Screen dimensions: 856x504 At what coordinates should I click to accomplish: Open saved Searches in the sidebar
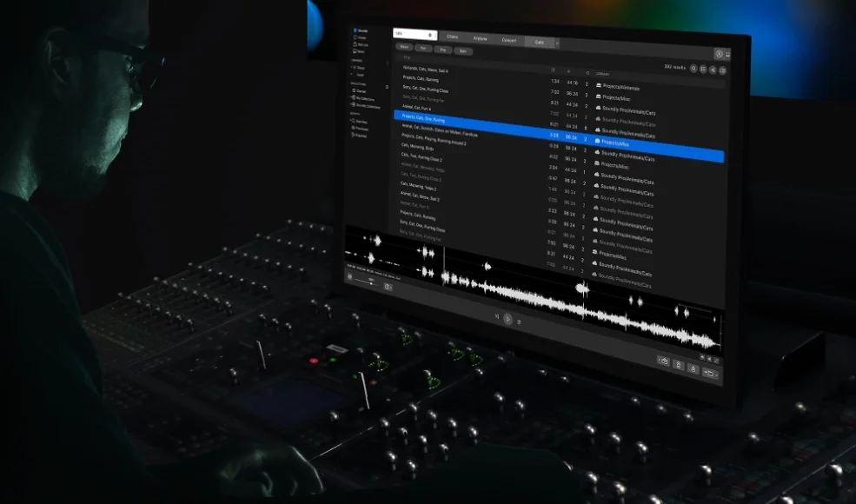point(359,122)
